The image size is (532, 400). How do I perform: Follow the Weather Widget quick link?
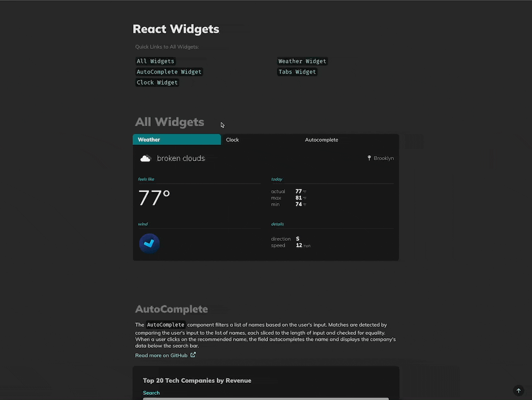coord(302,61)
